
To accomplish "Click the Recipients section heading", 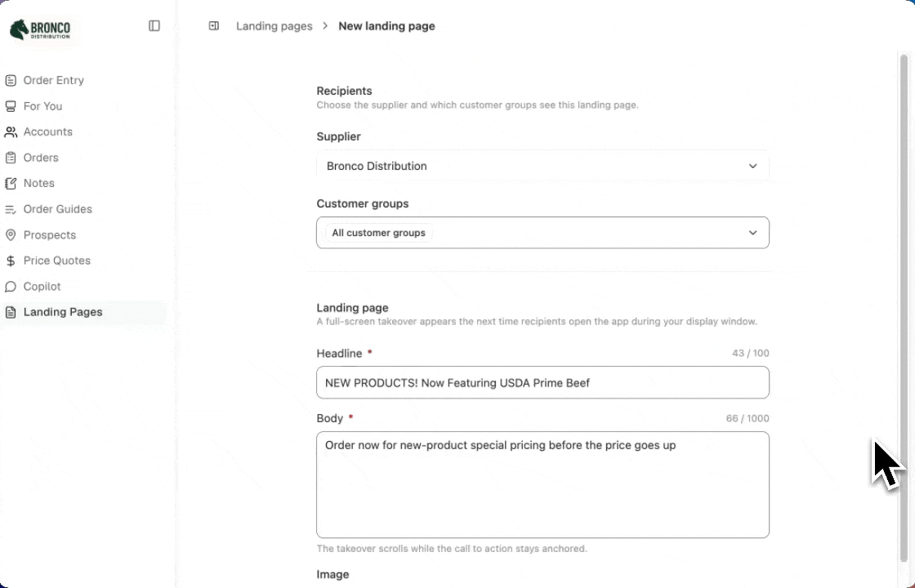I will [344, 91].
